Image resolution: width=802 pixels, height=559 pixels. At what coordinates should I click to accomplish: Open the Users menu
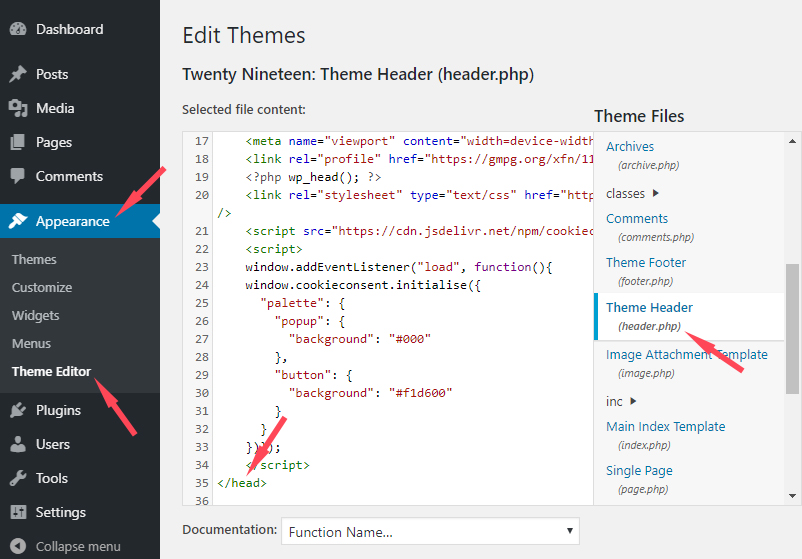pyautogui.click(x=53, y=444)
